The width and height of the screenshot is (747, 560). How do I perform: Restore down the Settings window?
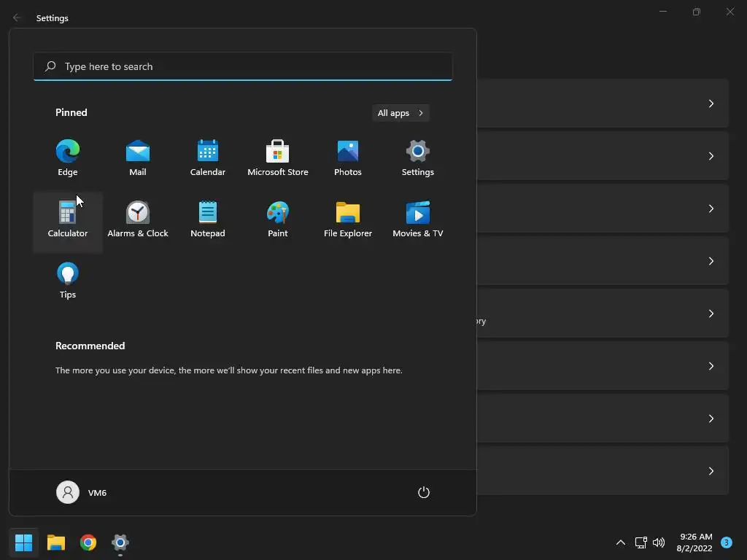pyautogui.click(x=697, y=12)
